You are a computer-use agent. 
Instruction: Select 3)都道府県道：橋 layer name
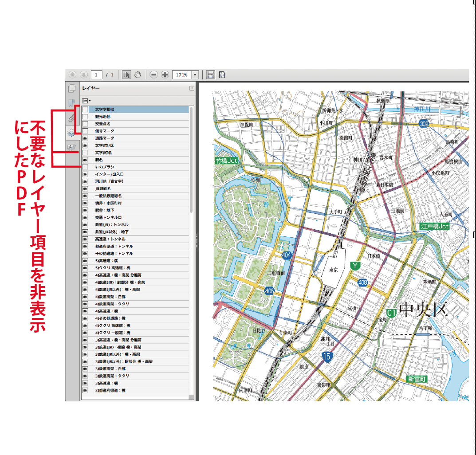coord(110,390)
